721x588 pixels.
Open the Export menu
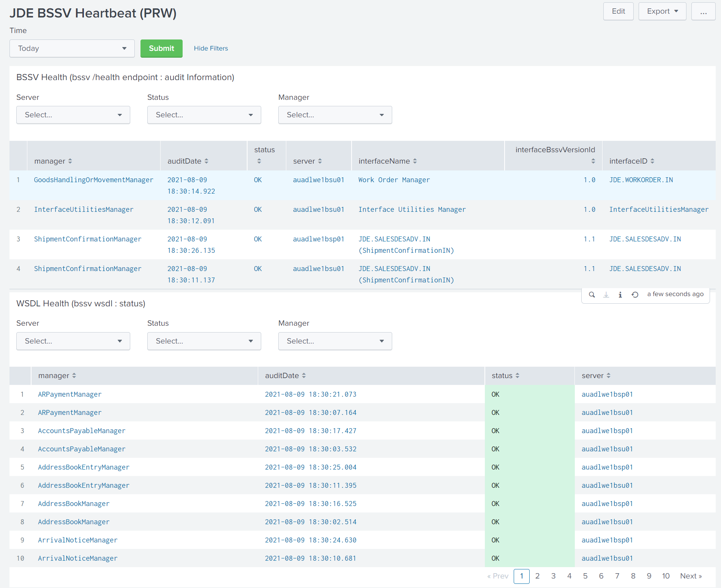(x=662, y=11)
